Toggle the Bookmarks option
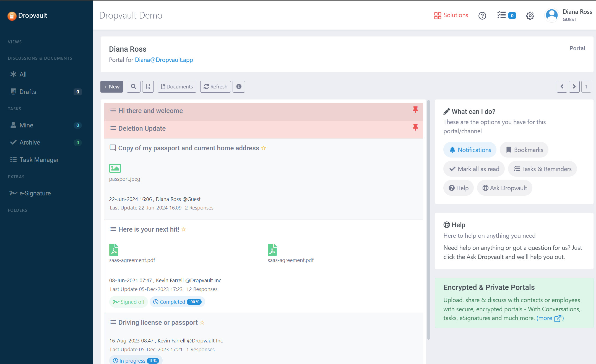Screen dimensions: 596x364 pyautogui.click(x=524, y=150)
